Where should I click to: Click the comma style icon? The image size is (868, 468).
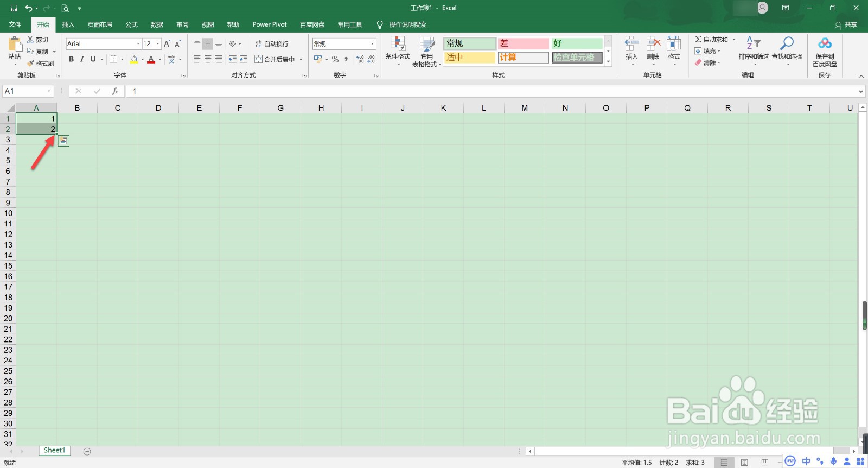point(346,59)
